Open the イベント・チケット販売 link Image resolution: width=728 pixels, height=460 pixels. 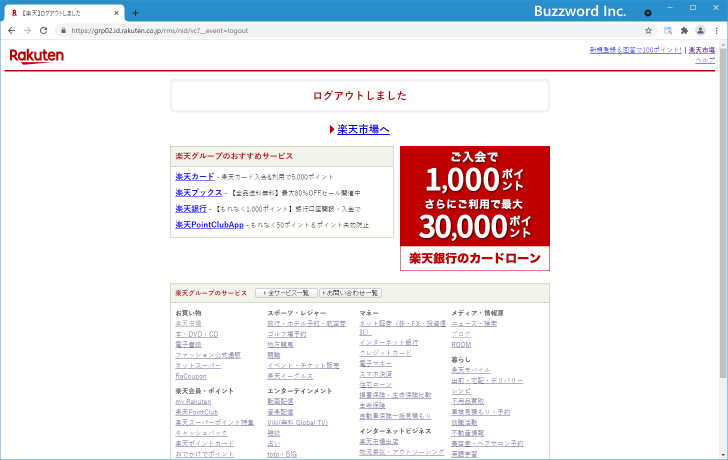[x=303, y=366]
